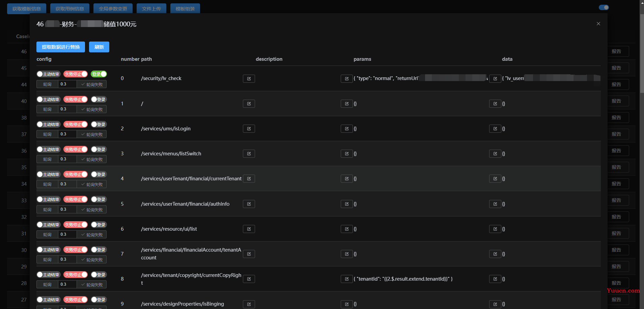Click 模板组装 button in top bar

185,8
